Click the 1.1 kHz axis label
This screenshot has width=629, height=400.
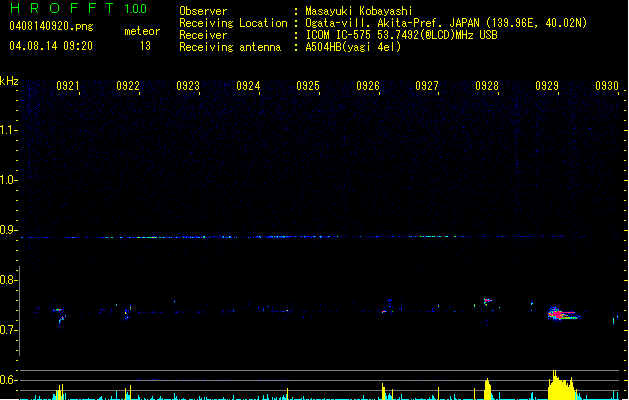pos(9,130)
